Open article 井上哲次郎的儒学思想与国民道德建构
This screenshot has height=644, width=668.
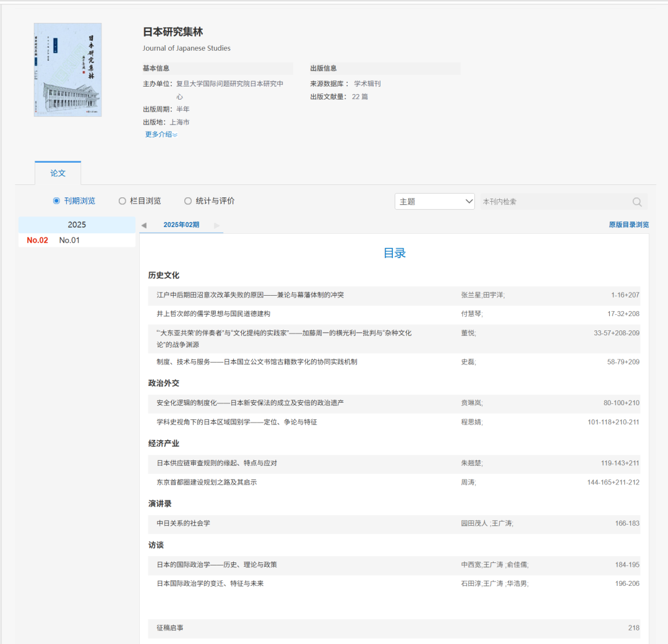click(x=213, y=314)
